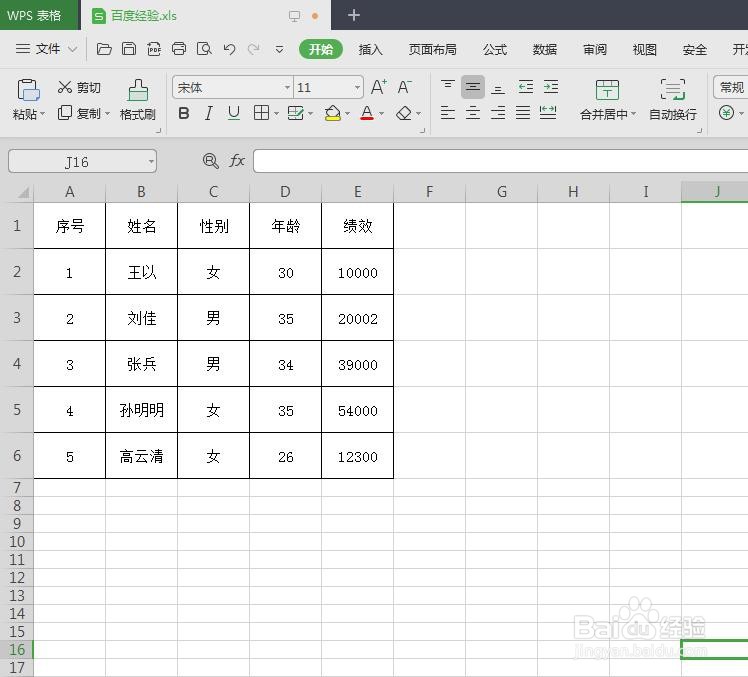
Task: Switch to the 审阅 tab
Action: point(594,49)
